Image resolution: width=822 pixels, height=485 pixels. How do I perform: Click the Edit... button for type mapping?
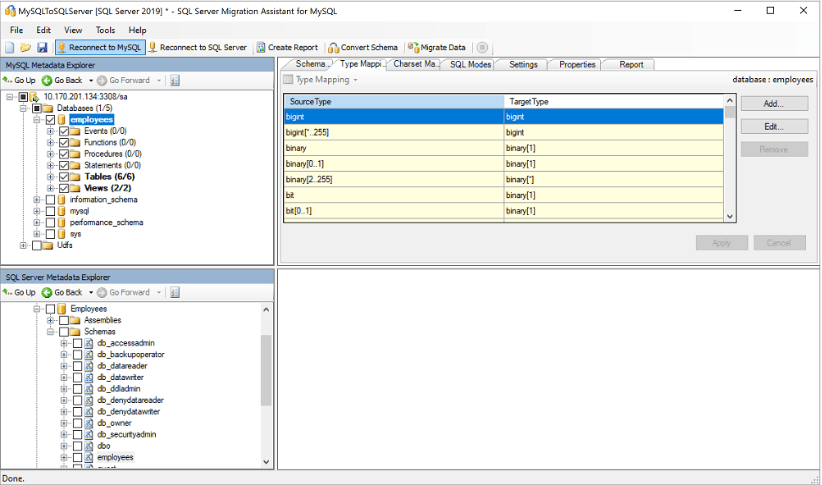pyautogui.click(x=773, y=127)
